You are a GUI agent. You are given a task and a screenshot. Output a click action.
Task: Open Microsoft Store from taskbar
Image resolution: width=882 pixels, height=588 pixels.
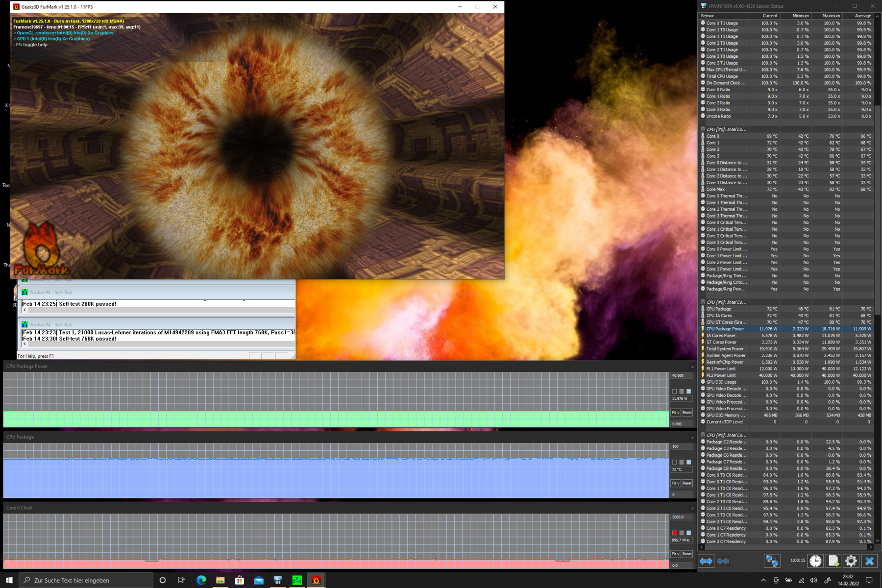click(239, 580)
